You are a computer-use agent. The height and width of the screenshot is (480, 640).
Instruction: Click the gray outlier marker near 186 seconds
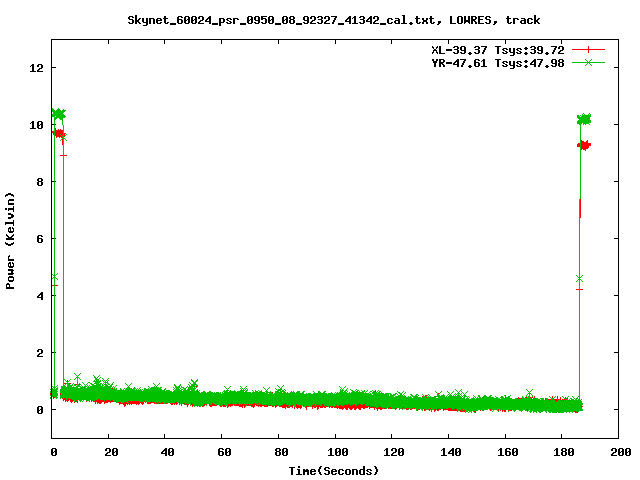579,278
